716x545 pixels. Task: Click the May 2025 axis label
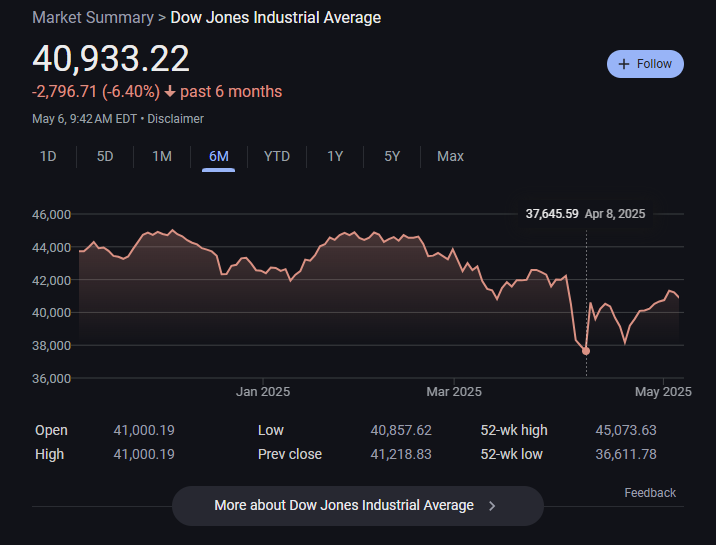663,392
